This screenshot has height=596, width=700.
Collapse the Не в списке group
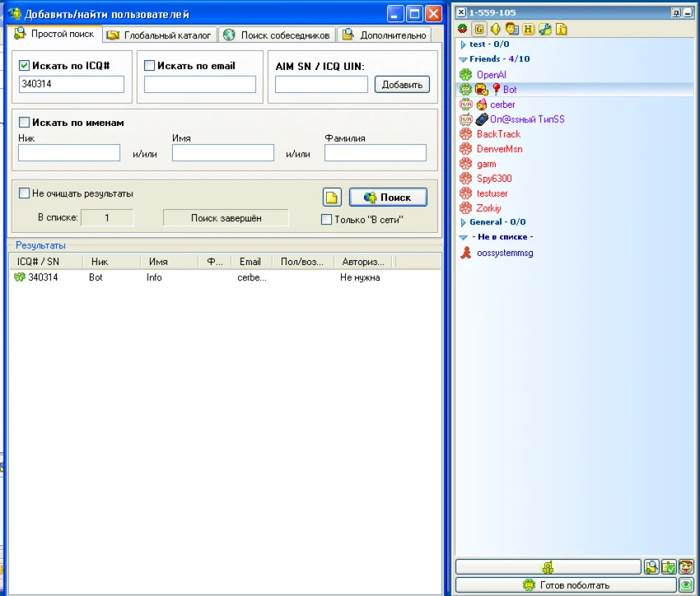pos(463,237)
